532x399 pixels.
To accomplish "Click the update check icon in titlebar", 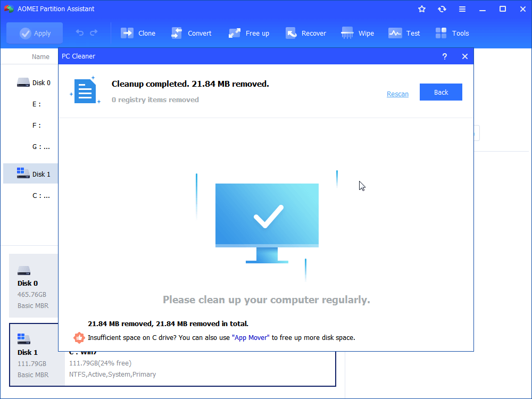I will [442, 9].
